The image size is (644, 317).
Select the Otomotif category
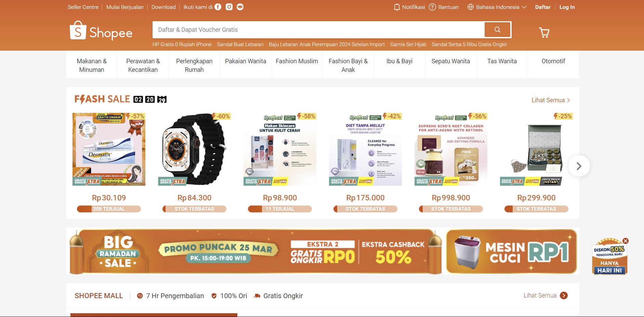coord(553,61)
